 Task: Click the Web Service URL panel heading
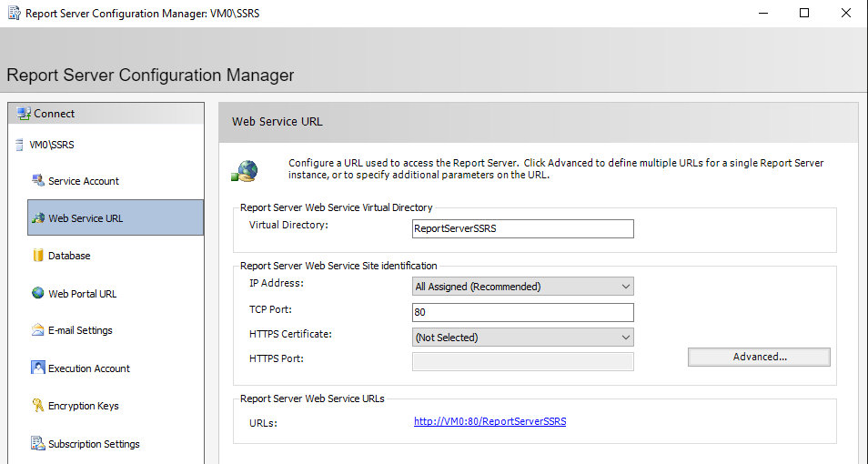(x=277, y=122)
